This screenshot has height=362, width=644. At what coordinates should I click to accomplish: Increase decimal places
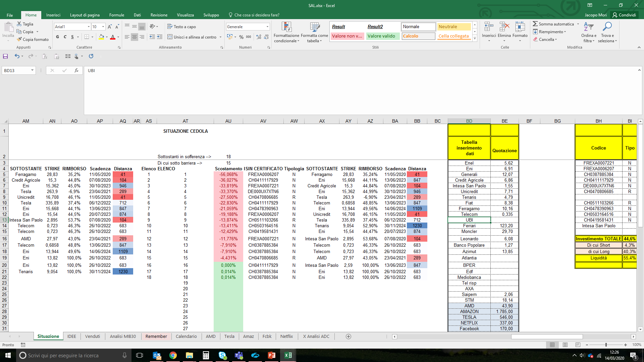[259, 37]
